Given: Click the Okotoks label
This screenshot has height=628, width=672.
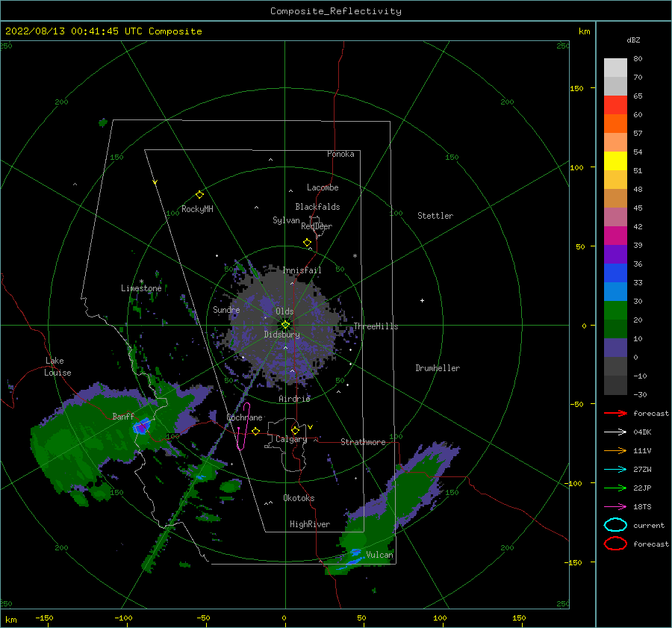Looking at the screenshot, I should 299,498.
